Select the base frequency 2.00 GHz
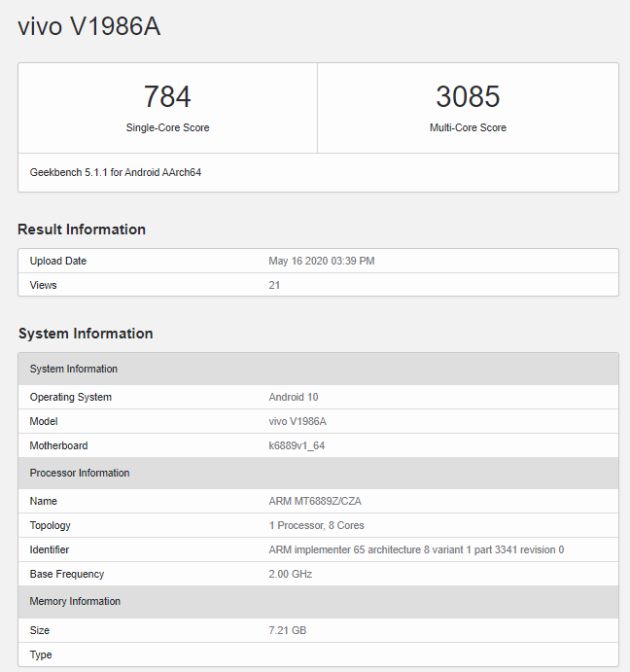The width and height of the screenshot is (630, 672). coord(291,574)
